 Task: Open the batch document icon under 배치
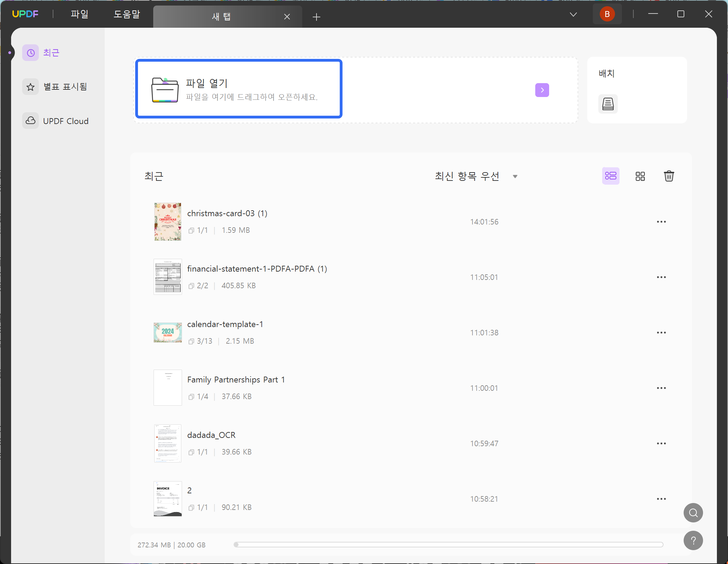click(608, 104)
